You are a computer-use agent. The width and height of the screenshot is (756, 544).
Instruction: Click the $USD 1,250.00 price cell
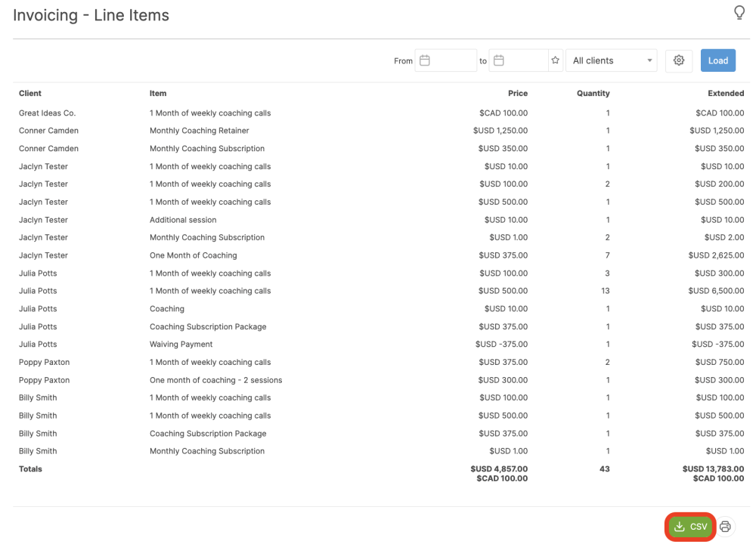coord(500,131)
